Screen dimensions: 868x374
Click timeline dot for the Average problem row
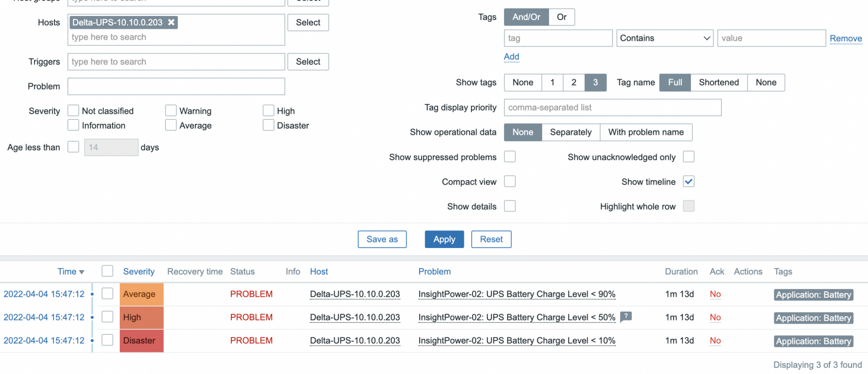coord(92,294)
